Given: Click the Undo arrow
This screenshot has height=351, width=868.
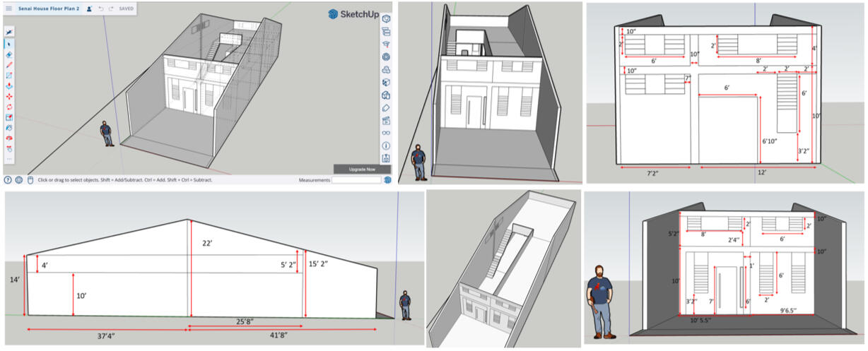Looking at the screenshot, I should pos(102,9).
